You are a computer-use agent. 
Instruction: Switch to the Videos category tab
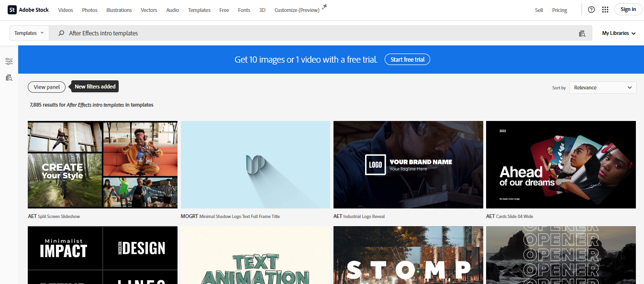[x=65, y=10]
